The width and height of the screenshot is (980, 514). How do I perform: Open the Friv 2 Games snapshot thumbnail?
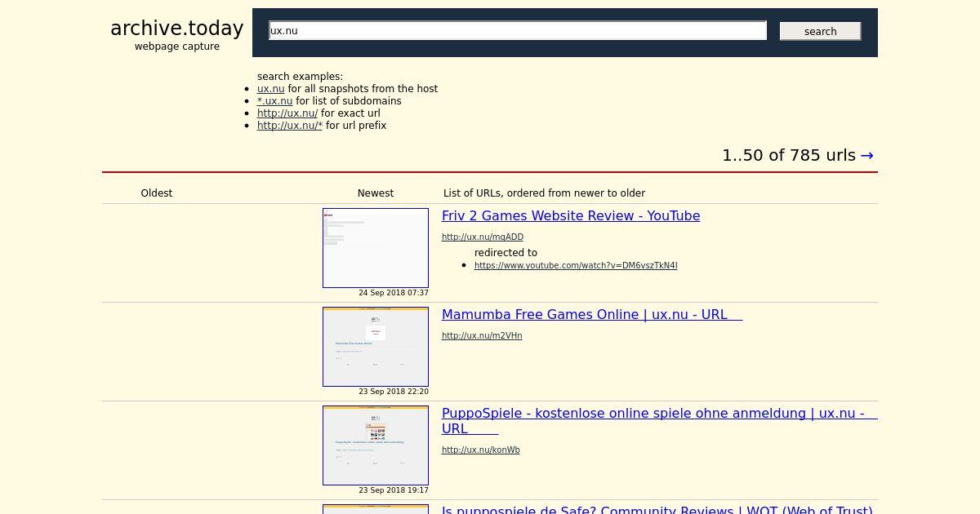click(x=376, y=248)
